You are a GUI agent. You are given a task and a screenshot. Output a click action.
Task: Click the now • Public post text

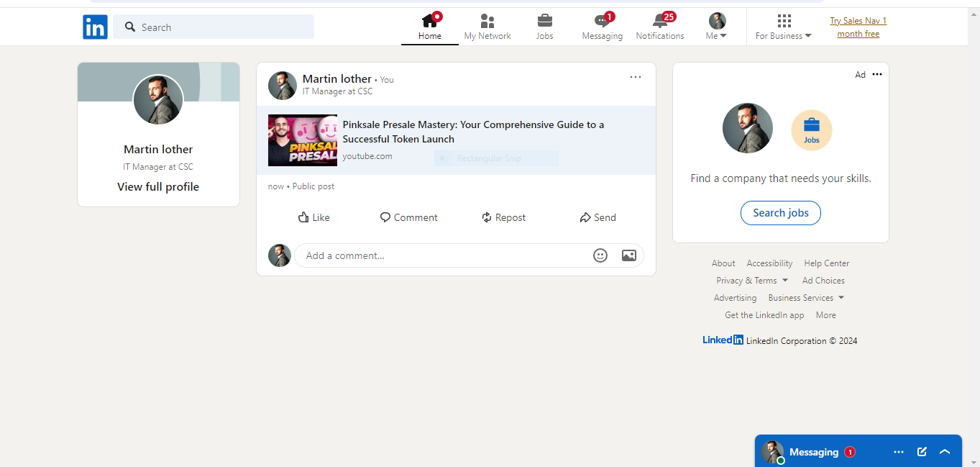coord(301,186)
